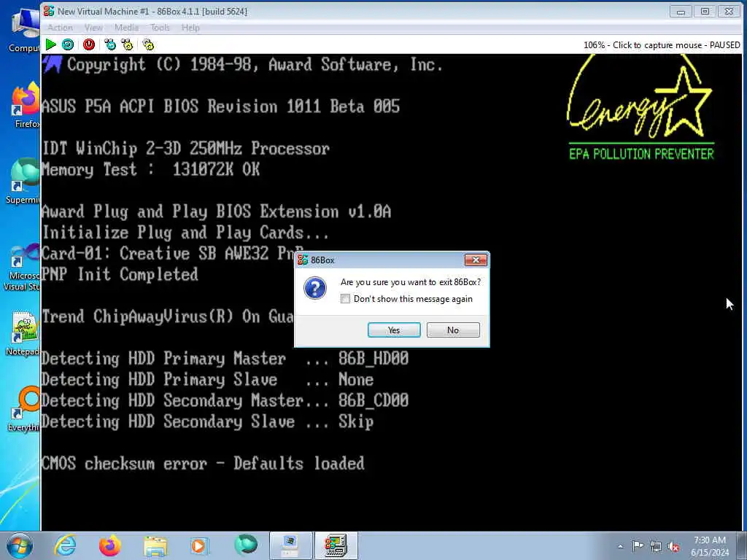The height and width of the screenshot is (560, 747).
Task: Click the muted volume tray icon
Action: 673,547
